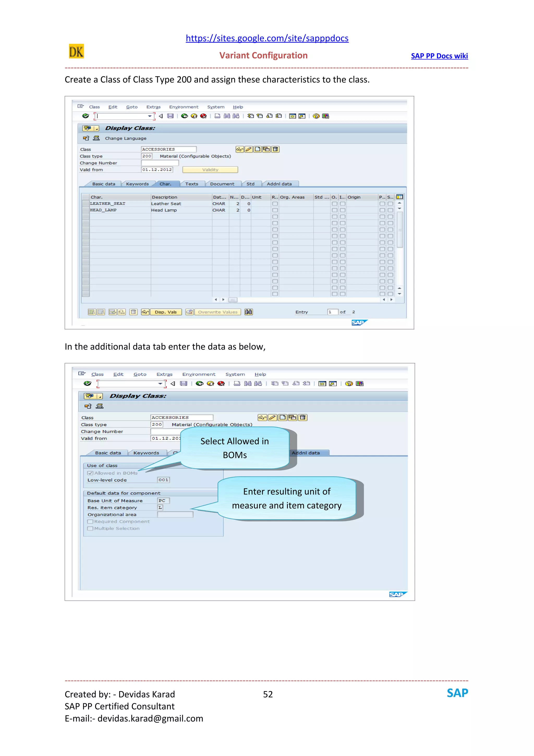This screenshot has width=534, height=756.
Task: Switch to Char. tab in upper screenshot
Action: point(166,184)
